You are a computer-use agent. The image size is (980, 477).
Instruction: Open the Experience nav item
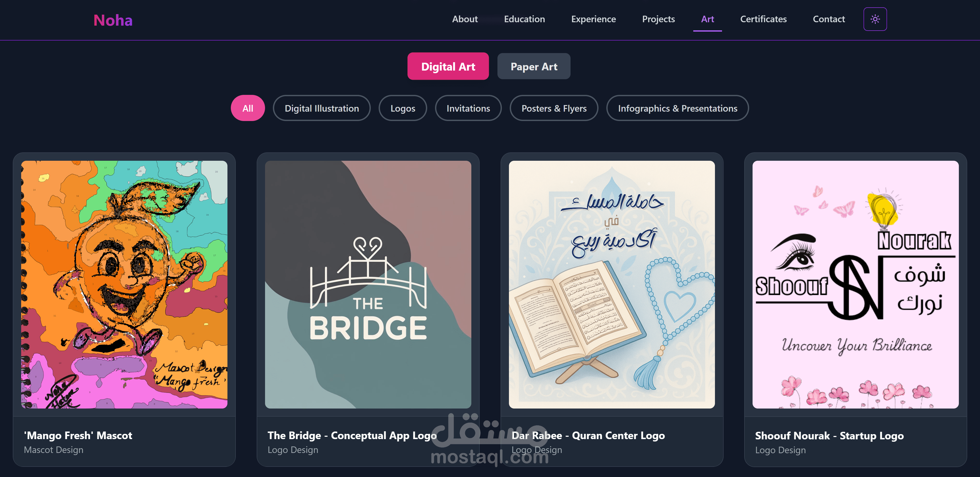pyautogui.click(x=593, y=19)
